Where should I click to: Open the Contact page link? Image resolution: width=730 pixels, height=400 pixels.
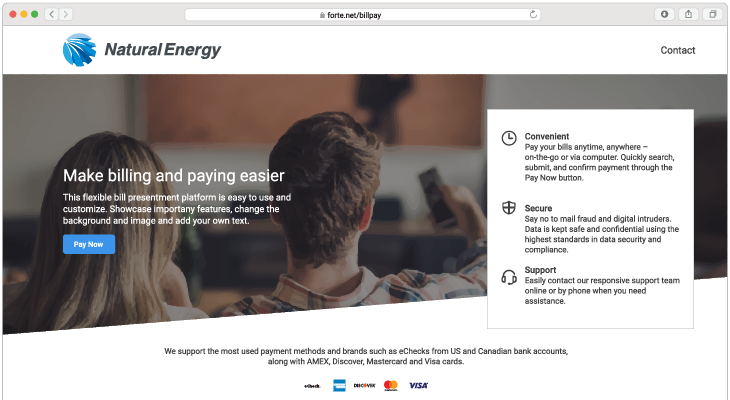(x=677, y=50)
